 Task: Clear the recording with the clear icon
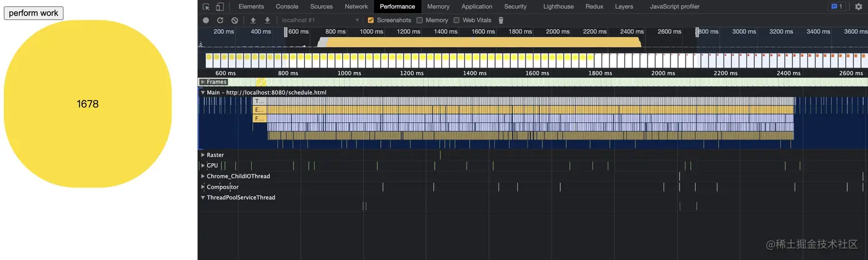(x=235, y=20)
